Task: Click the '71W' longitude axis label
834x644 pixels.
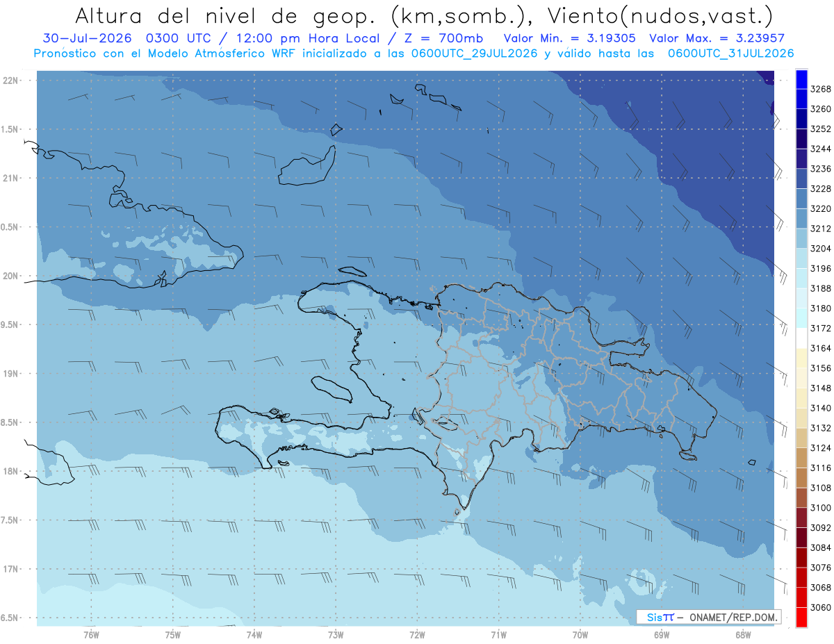Action: [498, 635]
